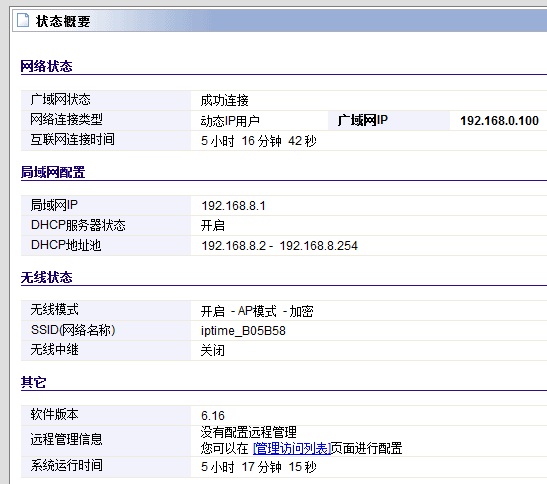Viewport: 547px width, 484px height.
Task: Click the 系统运行时间 label
Action: 66,465
